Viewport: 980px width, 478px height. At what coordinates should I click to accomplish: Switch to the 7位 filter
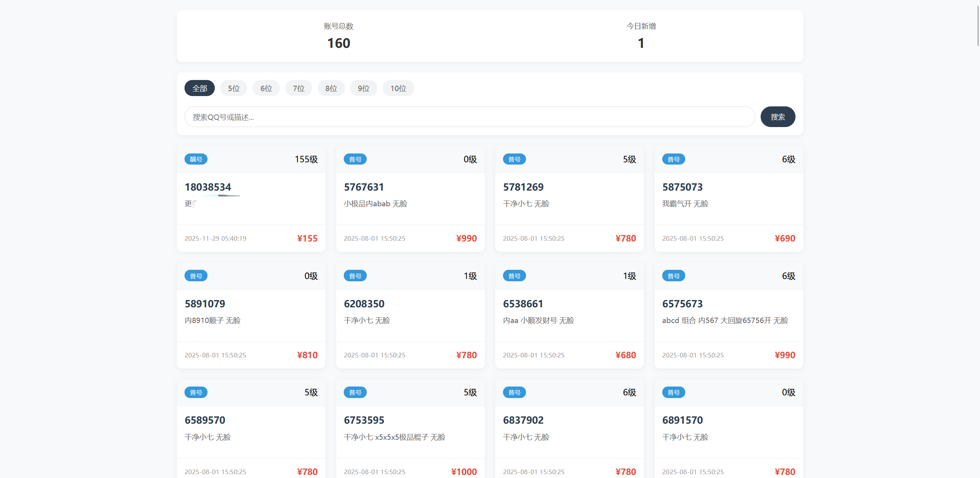tap(299, 88)
